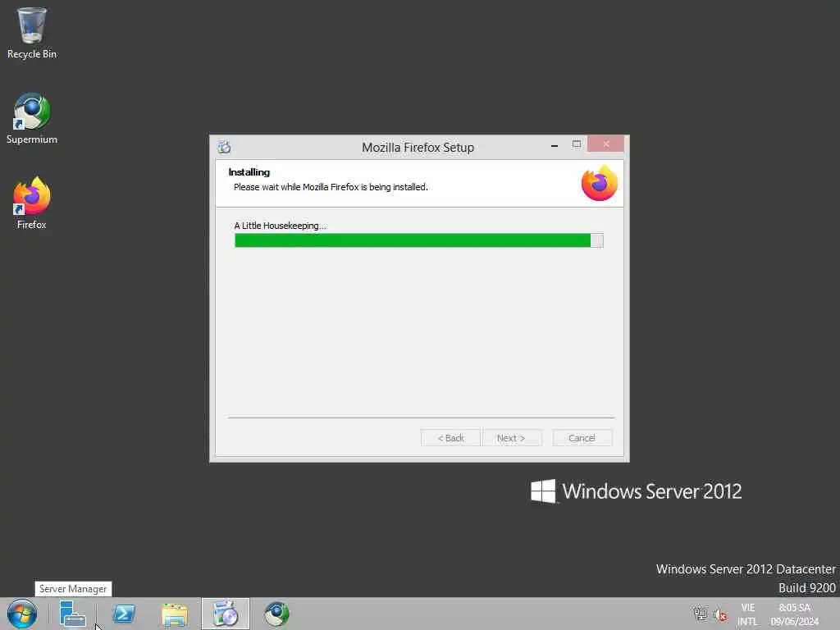The height and width of the screenshot is (630, 840).
Task: Click the disabled Next button
Action: pyautogui.click(x=511, y=438)
